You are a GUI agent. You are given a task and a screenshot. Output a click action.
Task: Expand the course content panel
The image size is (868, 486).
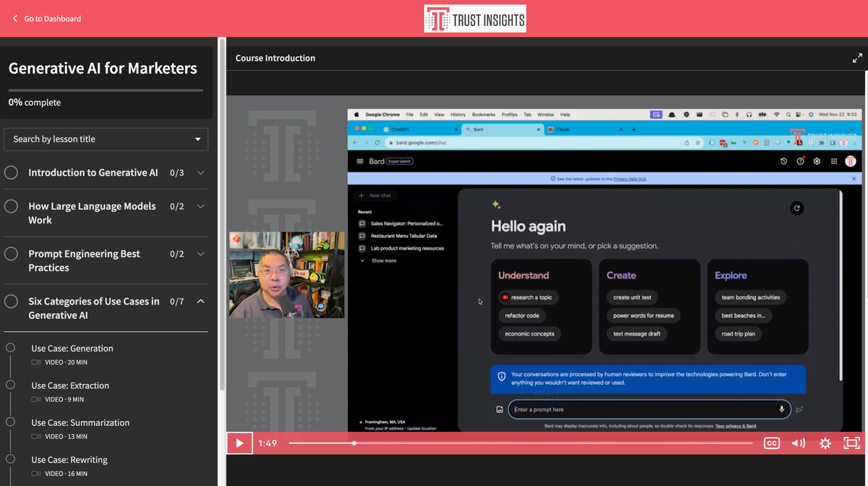coord(857,58)
